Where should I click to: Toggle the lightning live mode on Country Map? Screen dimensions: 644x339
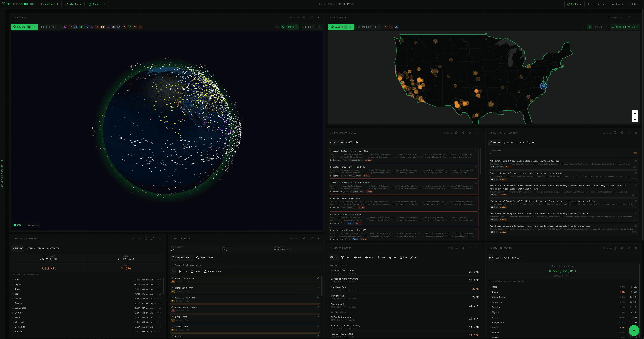(590, 27)
